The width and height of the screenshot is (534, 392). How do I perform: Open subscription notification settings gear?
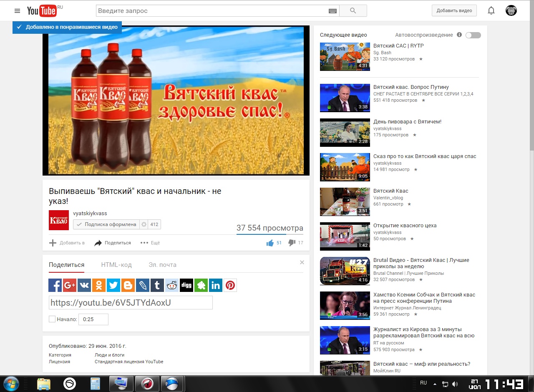click(144, 224)
